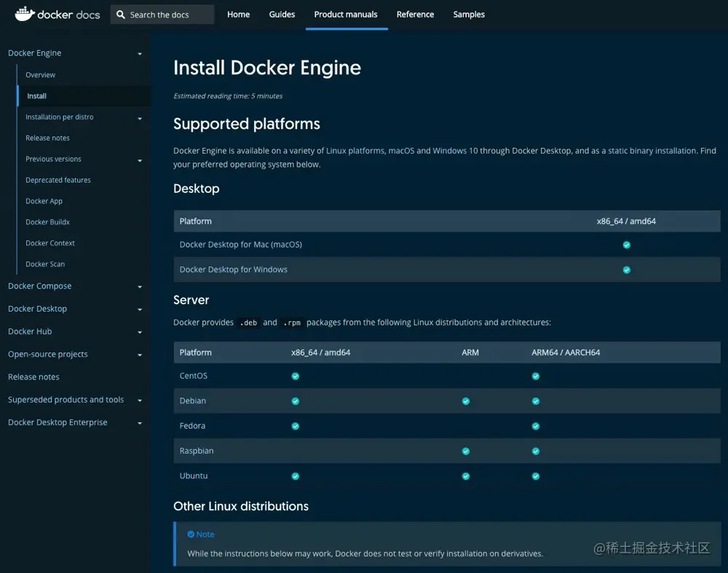
Task: Click Debian's ARM support checkmark
Action: pyautogui.click(x=465, y=400)
